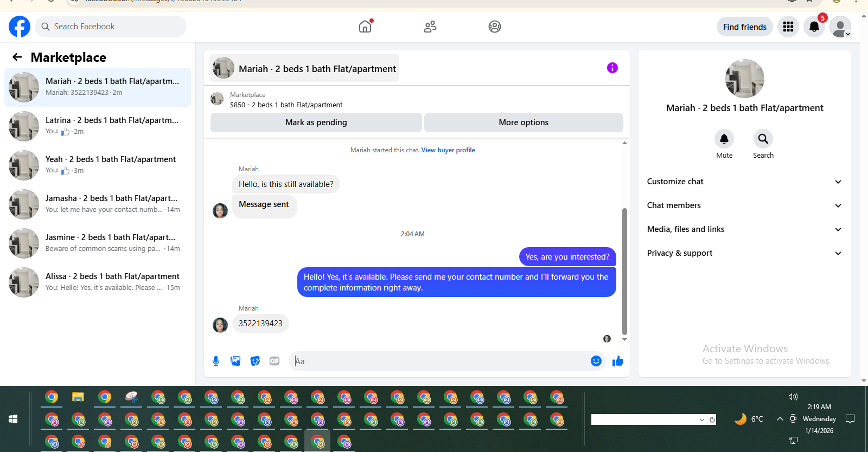Expand Privacy & support section
This screenshot has width=868, height=452.
click(x=745, y=253)
